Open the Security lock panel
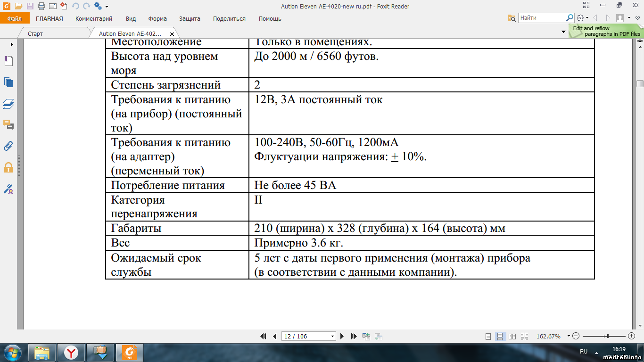Image resolution: width=644 pixels, height=362 pixels. click(x=8, y=167)
